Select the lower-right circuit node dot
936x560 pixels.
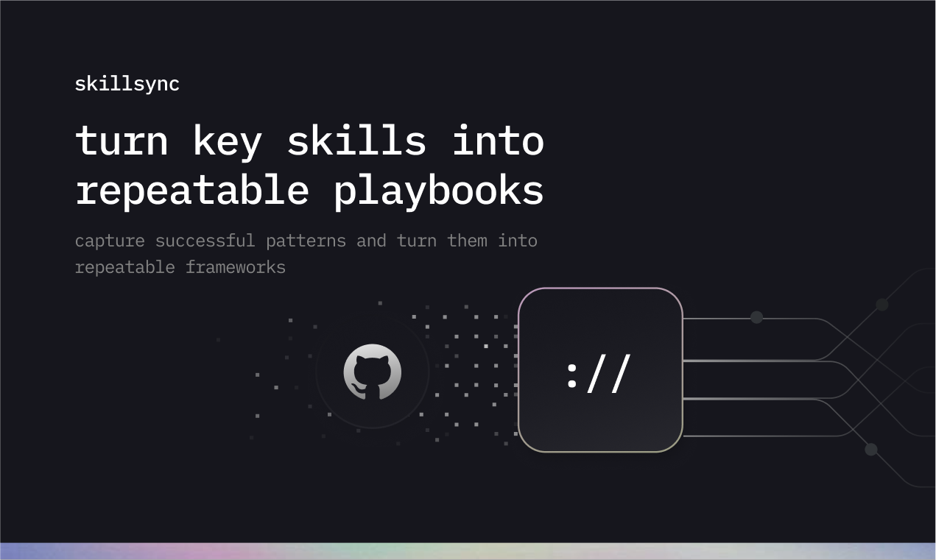(870, 449)
